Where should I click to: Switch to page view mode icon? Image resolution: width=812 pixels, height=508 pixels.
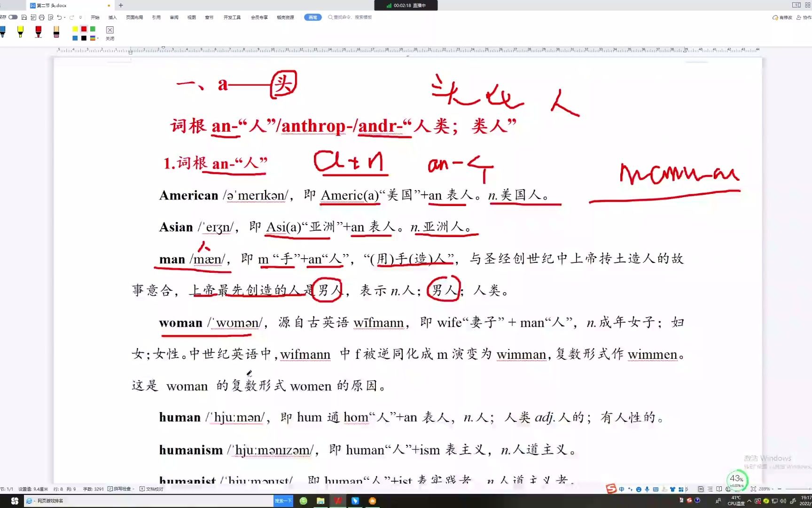pyautogui.click(x=701, y=489)
